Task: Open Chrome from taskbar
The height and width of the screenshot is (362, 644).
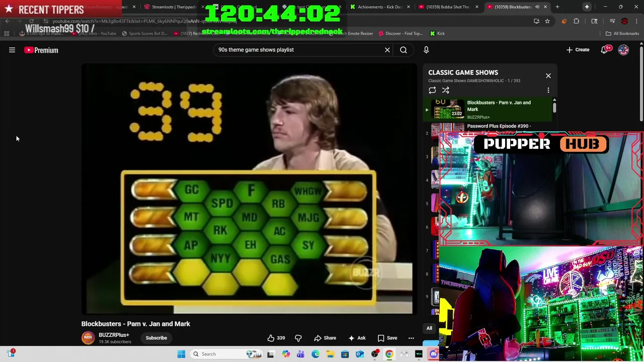Action: pos(389,354)
